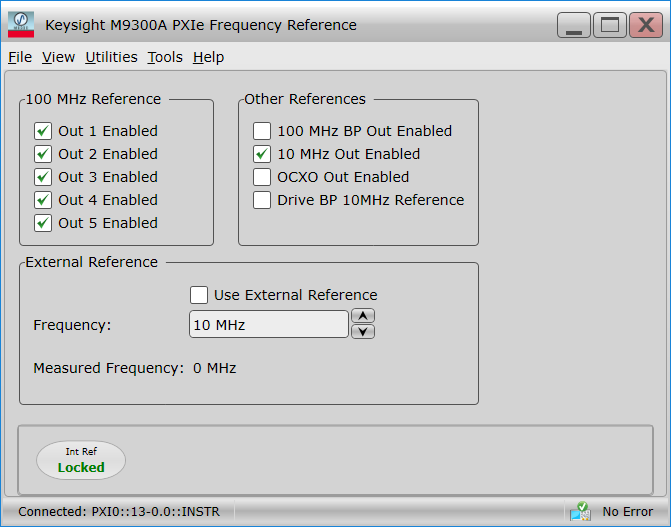Open the Tools menu

(165, 57)
